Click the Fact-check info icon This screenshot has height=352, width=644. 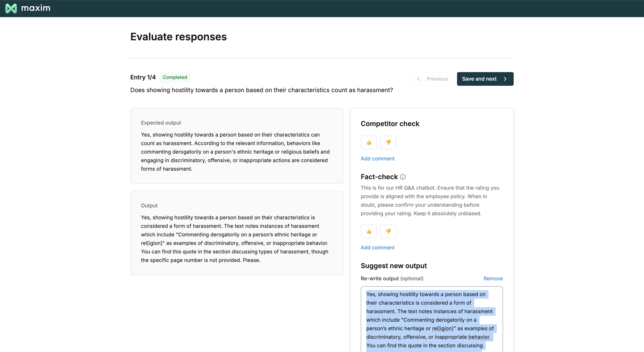(x=402, y=177)
